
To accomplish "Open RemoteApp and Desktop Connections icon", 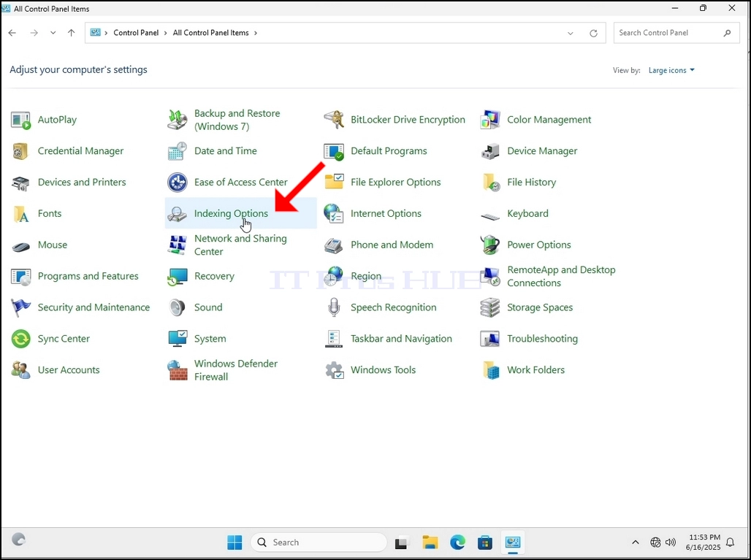I will click(x=490, y=277).
